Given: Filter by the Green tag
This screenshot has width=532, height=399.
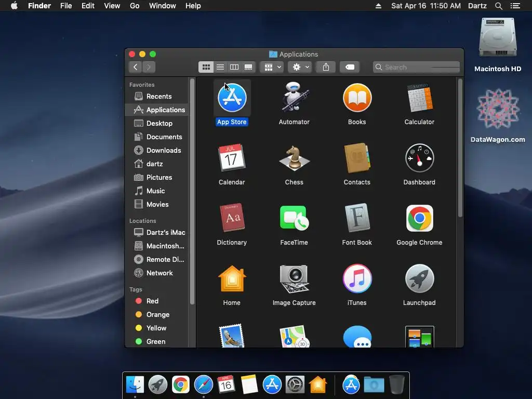Looking at the screenshot, I should pos(156,342).
